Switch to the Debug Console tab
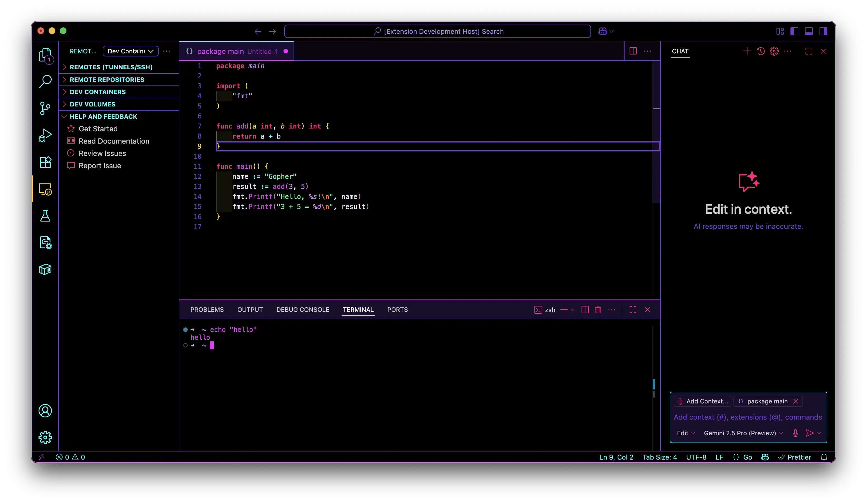The image size is (867, 504). click(303, 310)
